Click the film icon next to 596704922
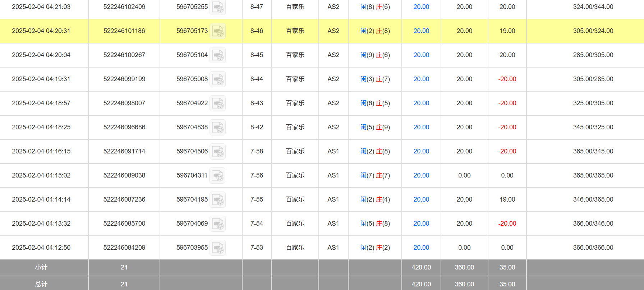The width and height of the screenshot is (644, 290). click(218, 103)
